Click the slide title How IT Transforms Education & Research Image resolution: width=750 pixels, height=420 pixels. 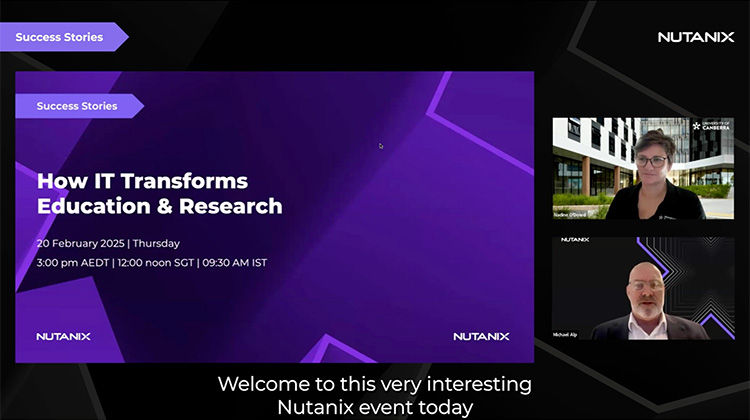(x=159, y=194)
